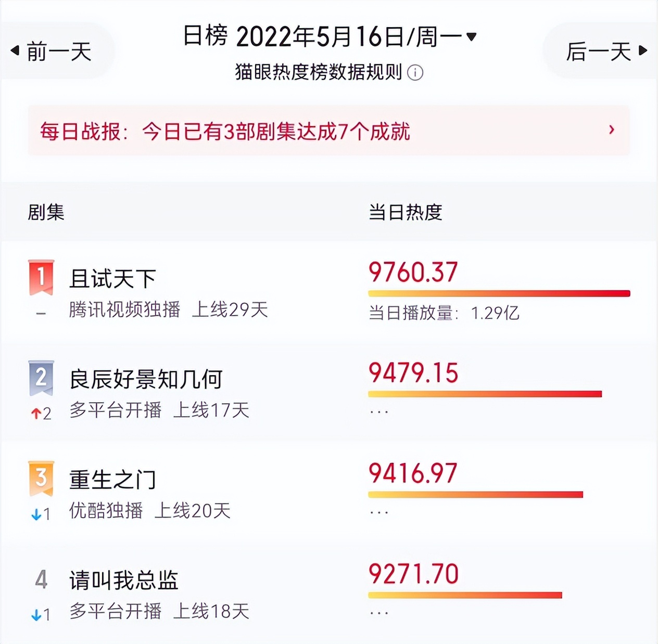The width and height of the screenshot is (658, 644).
Task: Switch to the 剧集 column header
Action: point(45,213)
